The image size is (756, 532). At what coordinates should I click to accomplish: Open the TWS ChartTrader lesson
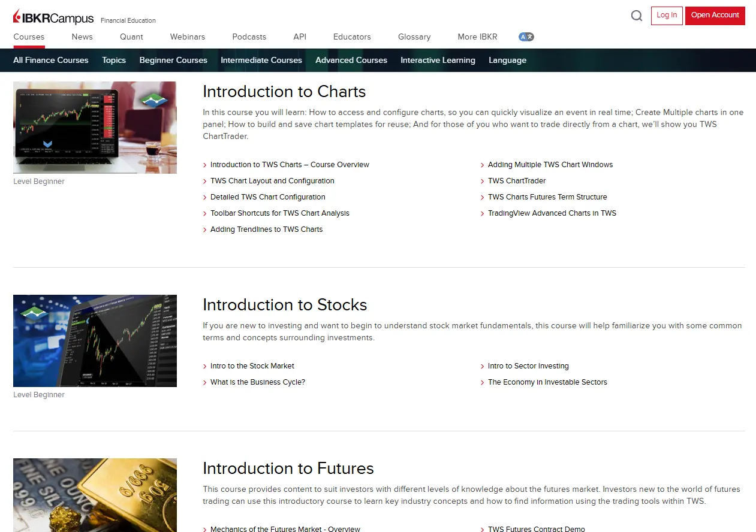[517, 181]
